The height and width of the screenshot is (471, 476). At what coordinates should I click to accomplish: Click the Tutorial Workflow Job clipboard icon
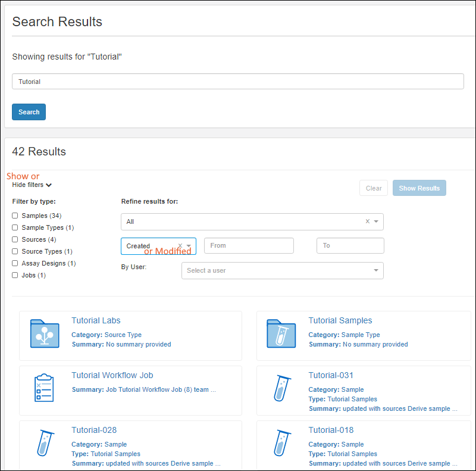[45, 389]
